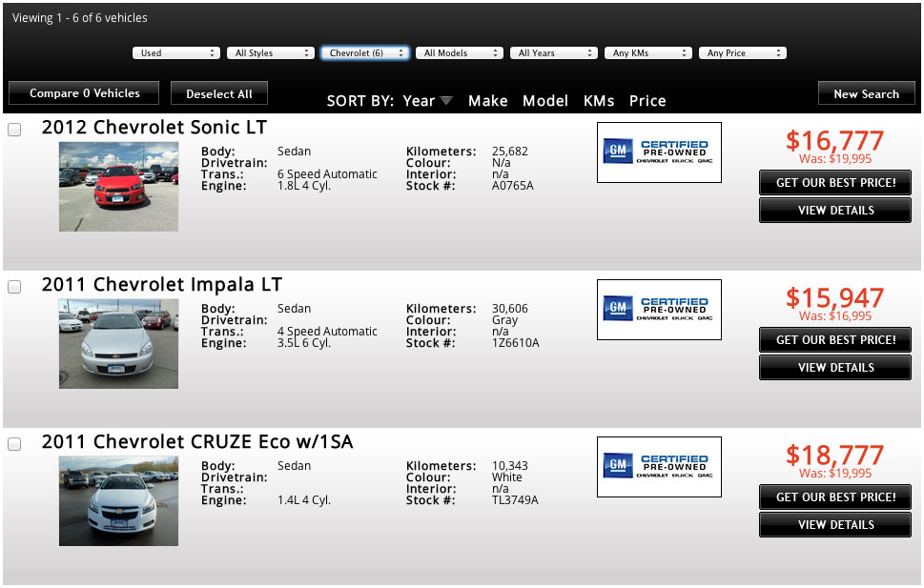
Task: Click the GM Certified badge for CRUZE Eco
Action: click(659, 467)
